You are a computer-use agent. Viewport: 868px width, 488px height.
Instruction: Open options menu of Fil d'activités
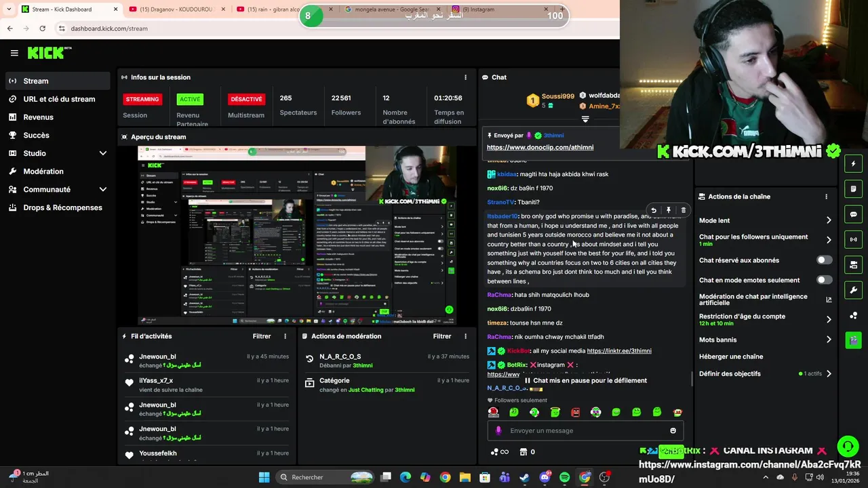click(285, 336)
